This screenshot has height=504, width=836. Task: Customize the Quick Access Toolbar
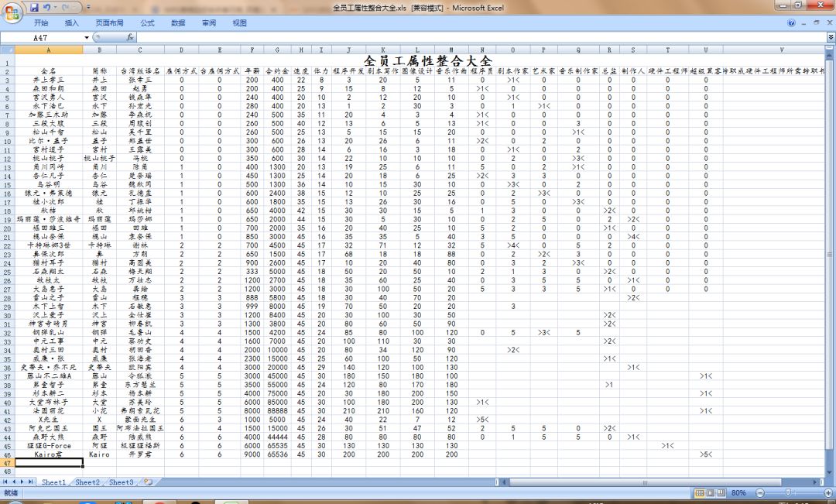coord(88,8)
